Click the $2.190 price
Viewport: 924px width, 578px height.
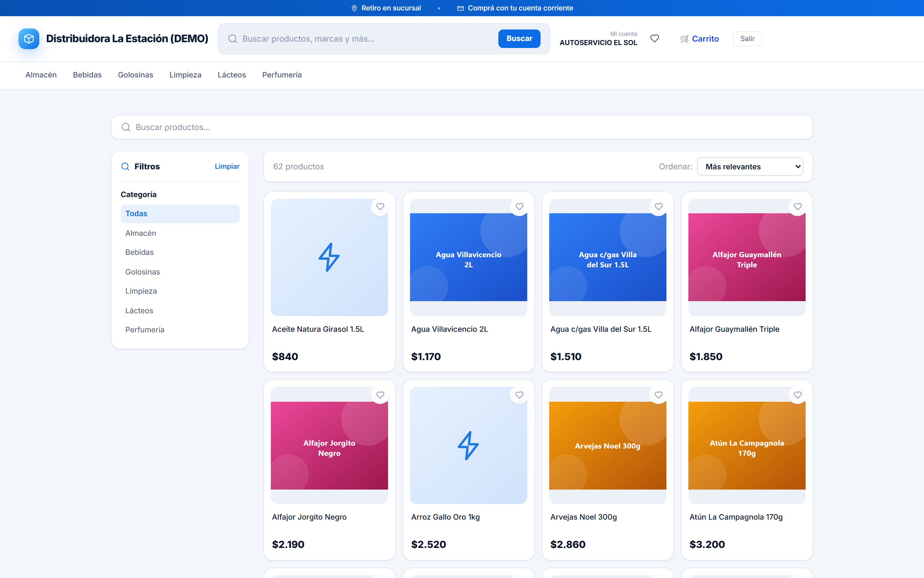pyautogui.click(x=288, y=545)
